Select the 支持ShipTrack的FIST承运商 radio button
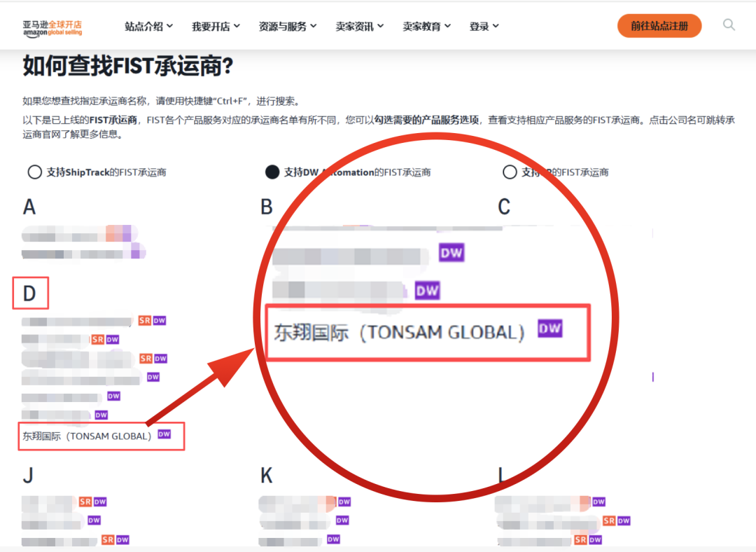This screenshot has height=552, width=756. click(x=35, y=172)
